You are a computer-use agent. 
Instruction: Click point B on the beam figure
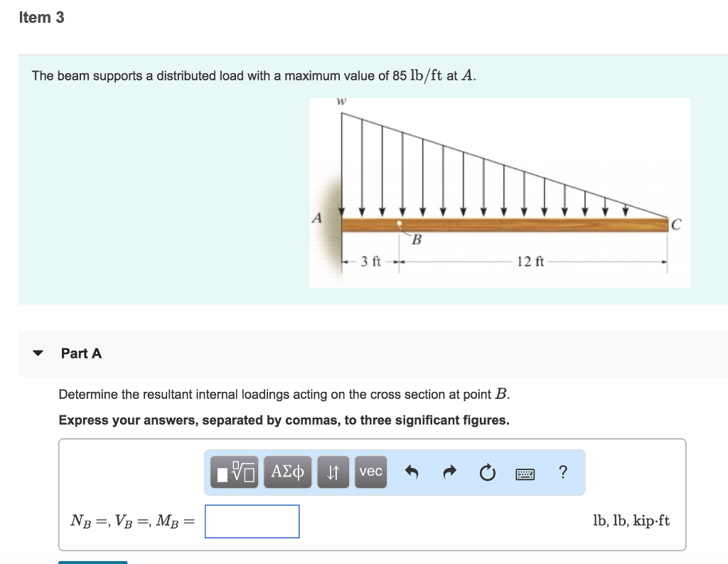pos(400,224)
